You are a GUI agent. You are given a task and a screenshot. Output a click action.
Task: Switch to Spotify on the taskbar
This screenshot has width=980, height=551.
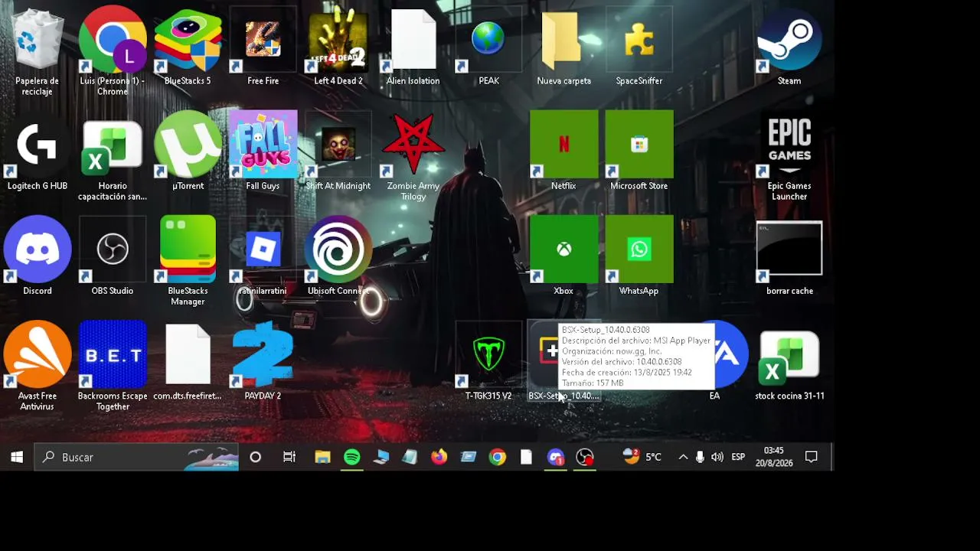352,457
